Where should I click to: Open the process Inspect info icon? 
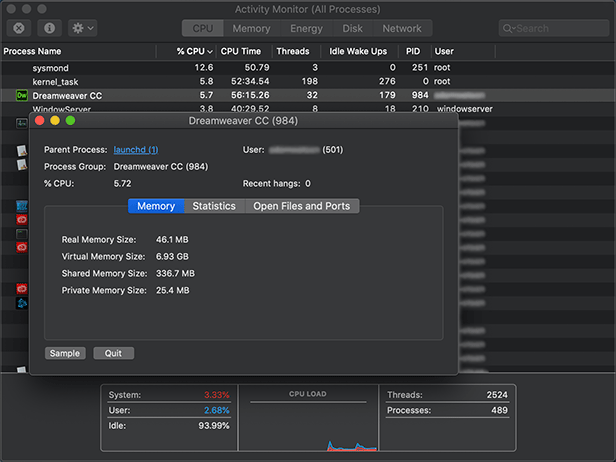click(x=49, y=28)
